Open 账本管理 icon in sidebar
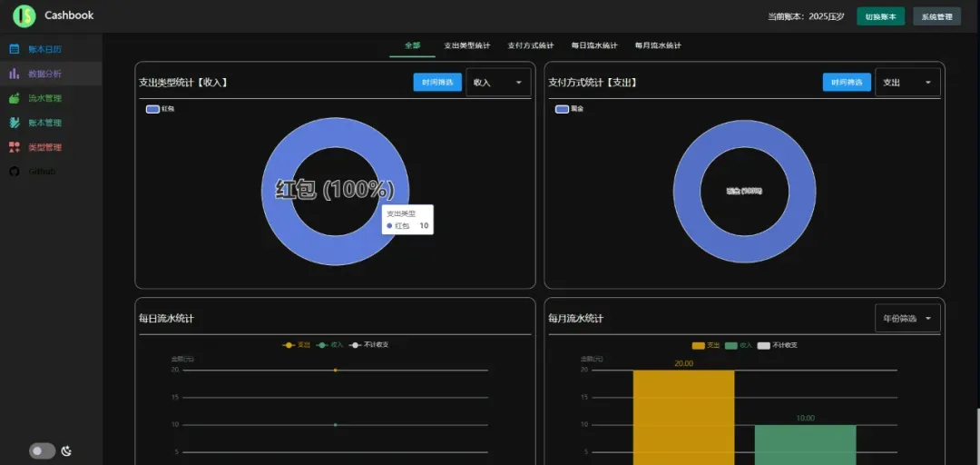The image size is (980, 465). pyautogui.click(x=15, y=123)
